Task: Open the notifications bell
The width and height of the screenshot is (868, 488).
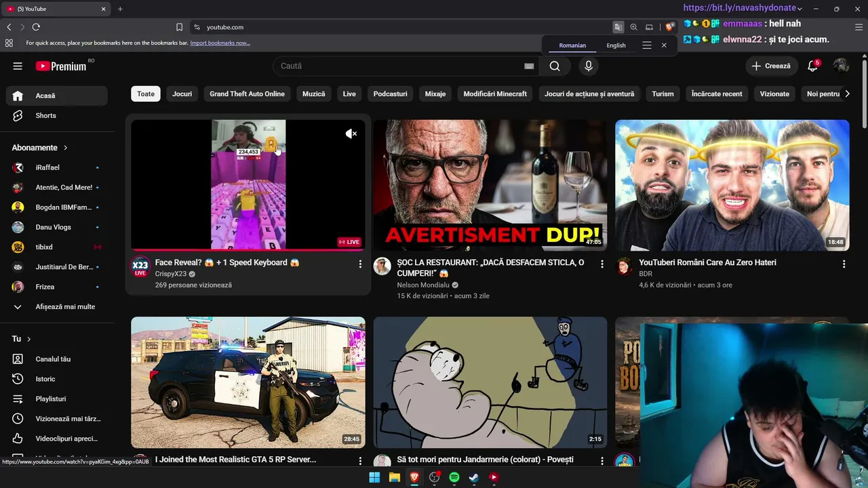Action: point(812,66)
